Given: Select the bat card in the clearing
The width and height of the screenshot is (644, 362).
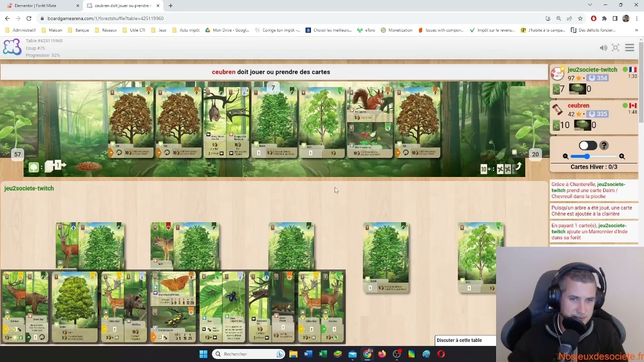Looking at the screenshot, I should 226,122.
